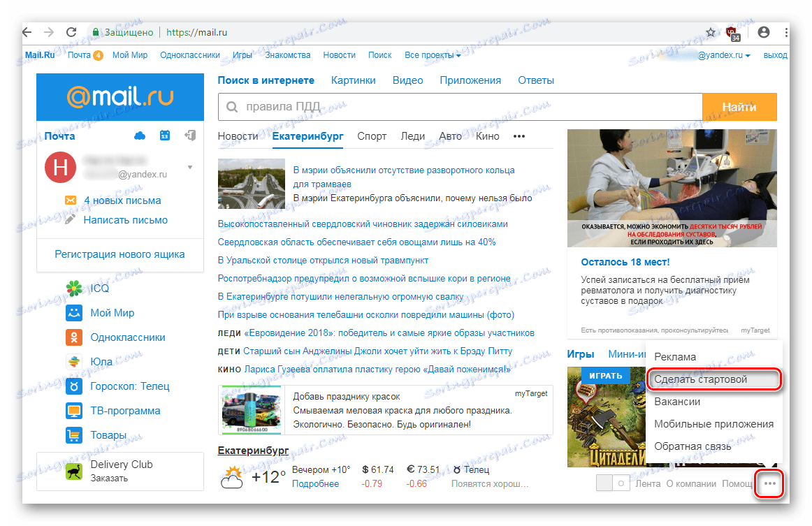This screenshot has height=526, width=812.
Task: Click the Юла spinning top icon
Action: click(x=74, y=361)
